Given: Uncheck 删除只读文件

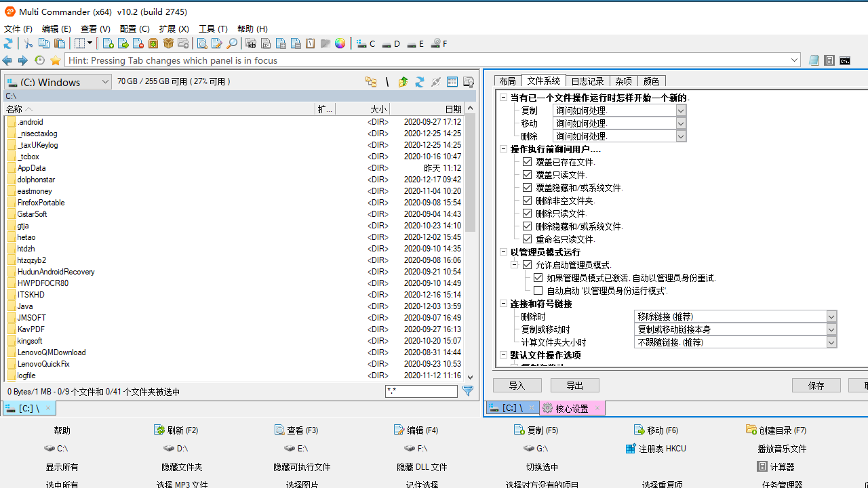Looking at the screenshot, I should [x=527, y=213].
